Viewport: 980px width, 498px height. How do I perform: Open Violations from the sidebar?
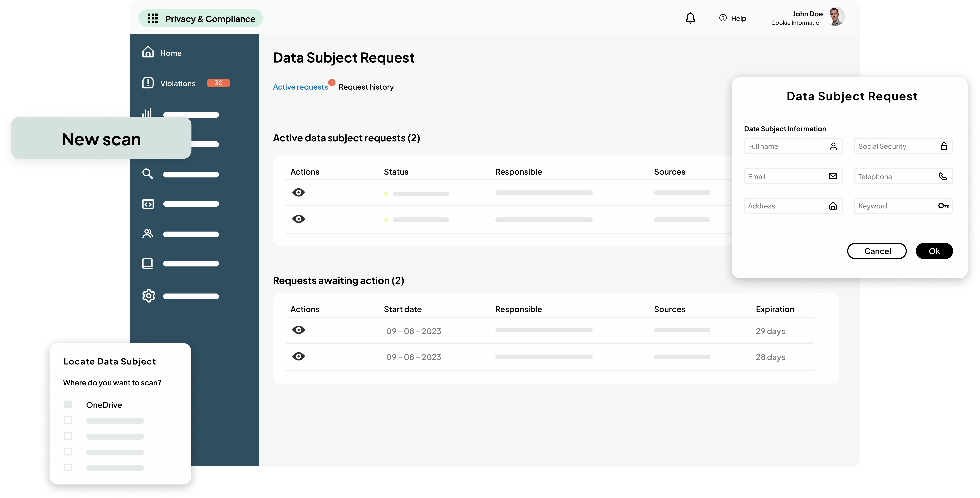(178, 83)
